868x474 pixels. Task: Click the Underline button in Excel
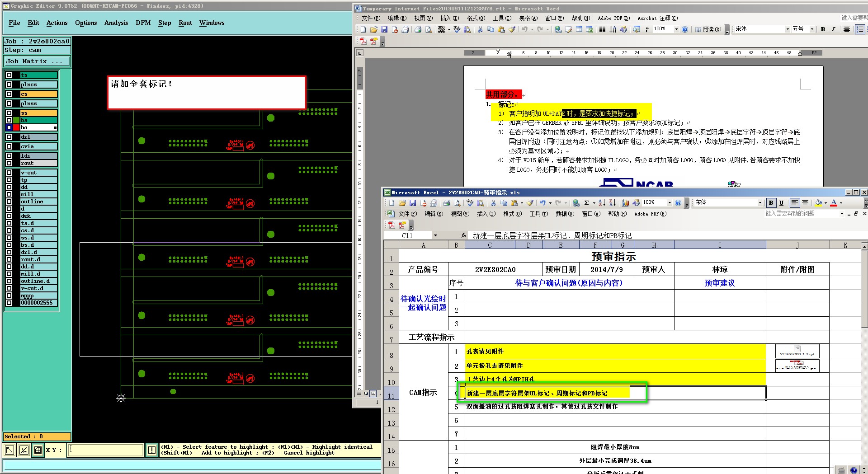point(781,203)
